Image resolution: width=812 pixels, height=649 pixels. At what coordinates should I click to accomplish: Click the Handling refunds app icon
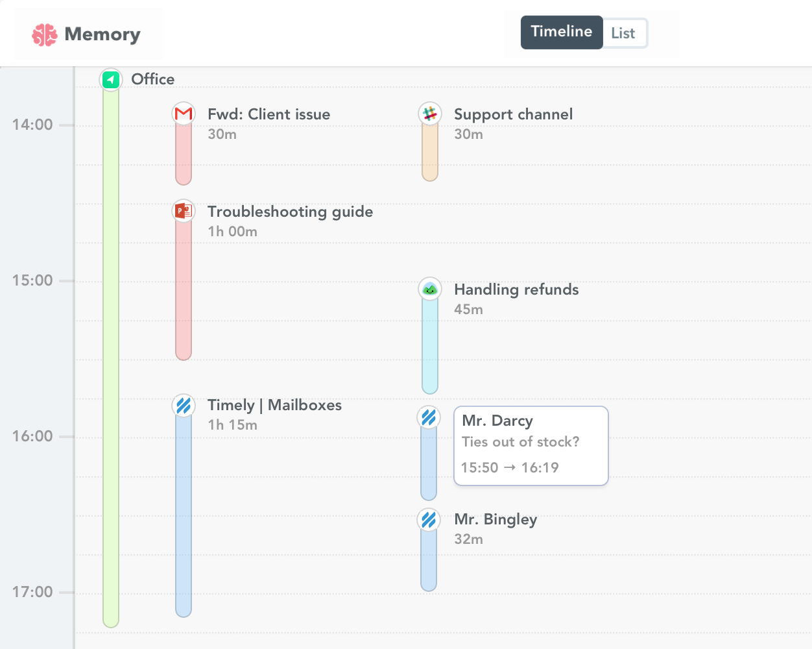429,288
